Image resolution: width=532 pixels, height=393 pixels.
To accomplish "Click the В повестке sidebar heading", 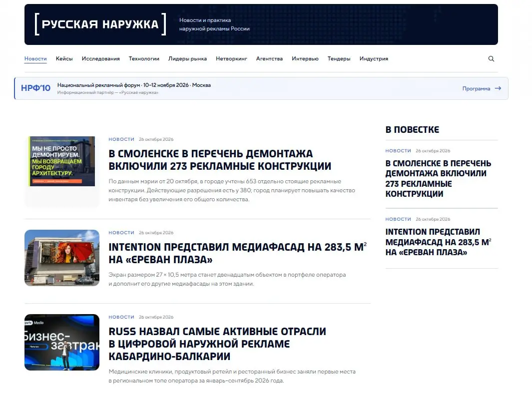I will pyautogui.click(x=412, y=129).
